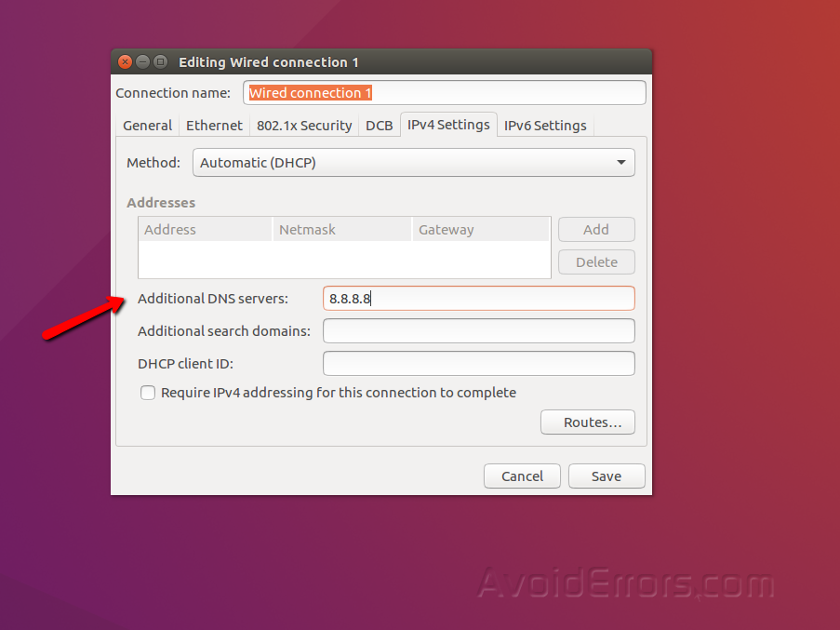The height and width of the screenshot is (630, 840).
Task: Minimize the connection editor window
Action: tap(142, 62)
